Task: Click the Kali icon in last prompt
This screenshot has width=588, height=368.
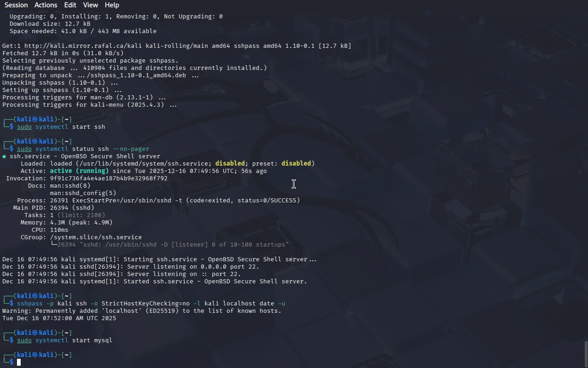Action: [34, 355]
